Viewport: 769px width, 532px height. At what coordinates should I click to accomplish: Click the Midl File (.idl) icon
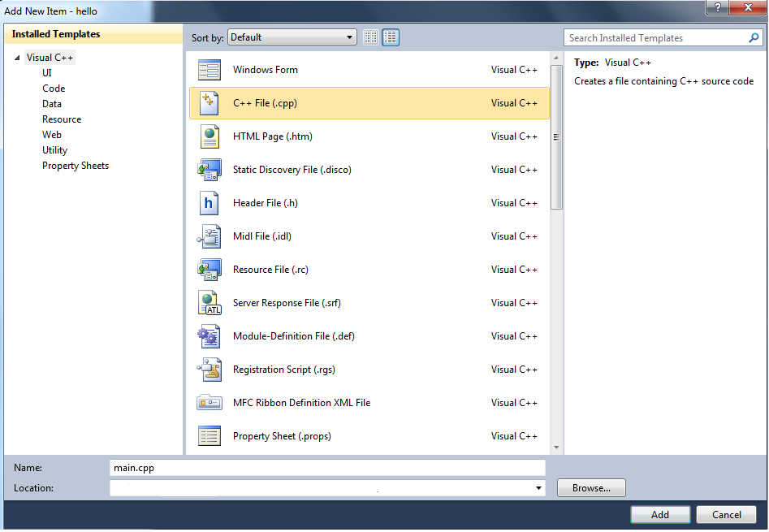click(210, 236)
